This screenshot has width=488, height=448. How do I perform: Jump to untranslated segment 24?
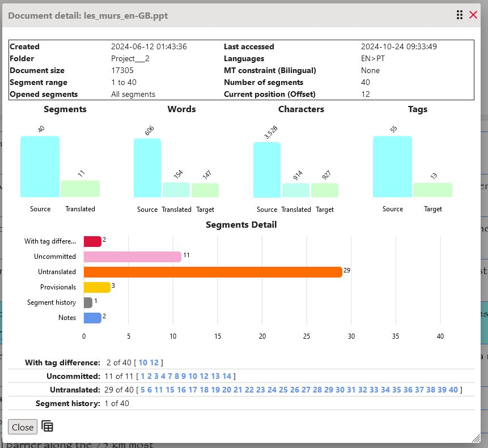pos(272,390)
